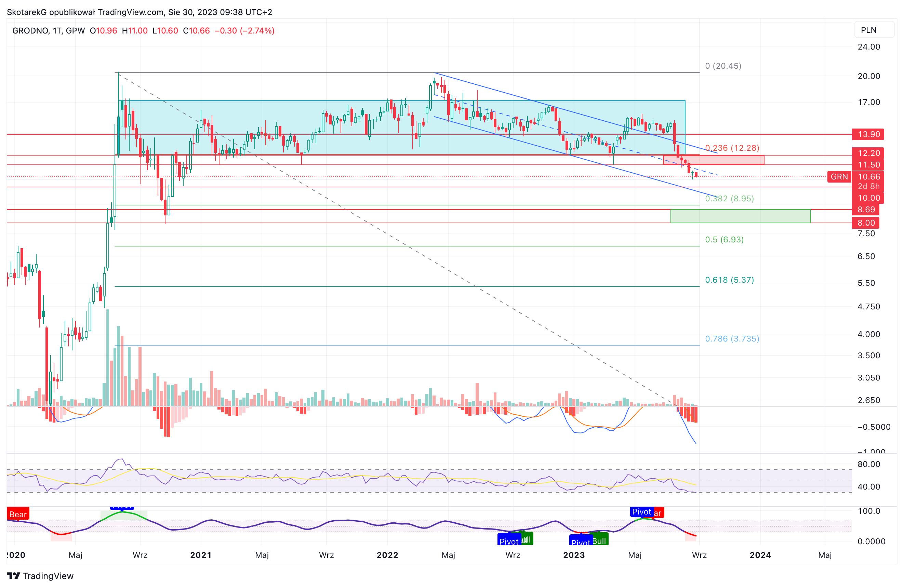Select the 12.20 price level label
This screenshot has height=588, width=904.
[868, 153]
